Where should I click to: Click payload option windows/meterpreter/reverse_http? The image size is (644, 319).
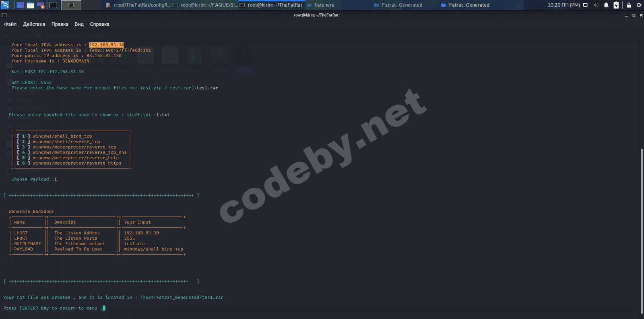click(x=76, y=158)
